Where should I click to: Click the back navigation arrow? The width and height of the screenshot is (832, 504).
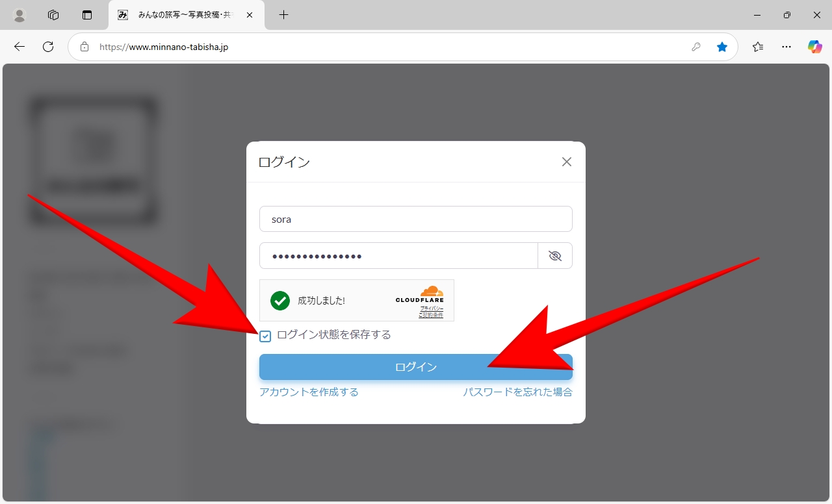19,47
